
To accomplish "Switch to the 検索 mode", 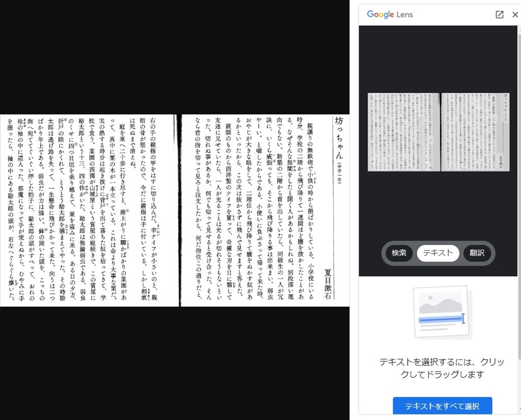I will [399, 253].
